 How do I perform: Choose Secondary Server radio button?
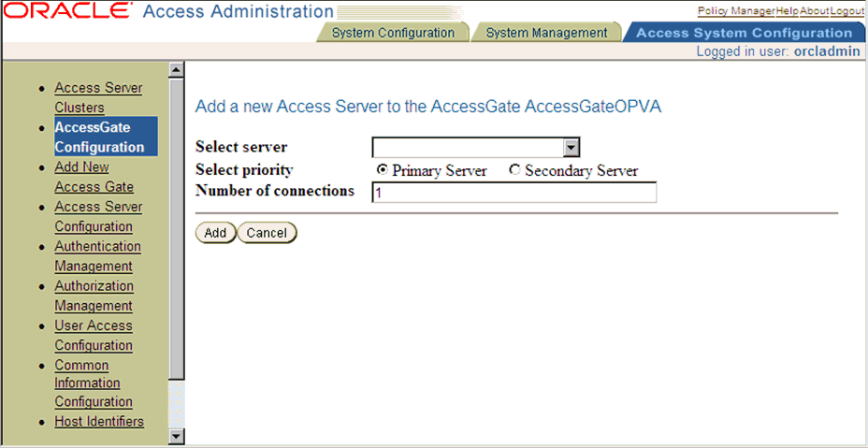[x=514, y=170]
